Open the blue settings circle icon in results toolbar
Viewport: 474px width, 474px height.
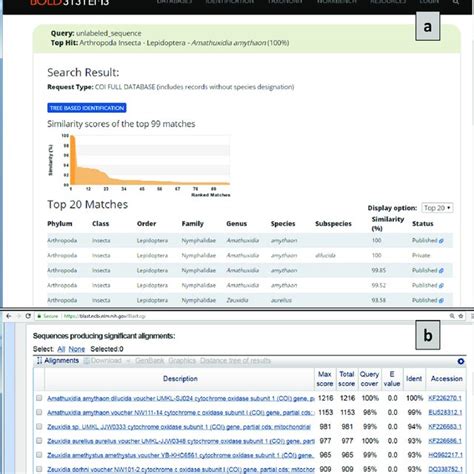[x=461, y=361]
